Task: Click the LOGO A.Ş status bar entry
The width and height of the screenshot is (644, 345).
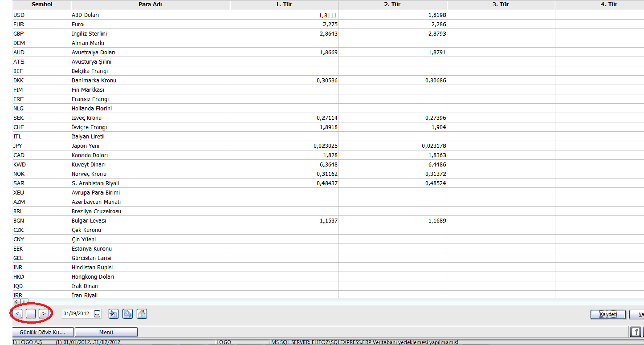Action: pyautogui.click(x=27, y=342)
